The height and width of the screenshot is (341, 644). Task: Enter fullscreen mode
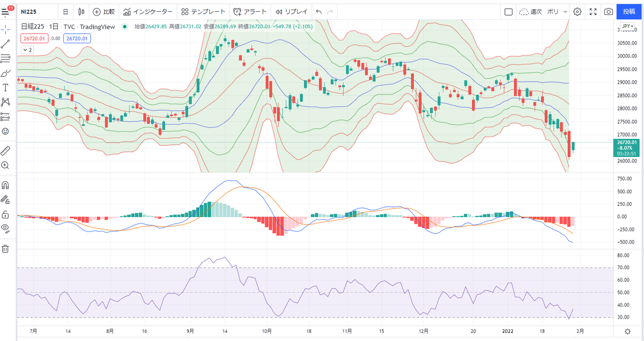point(593,11)
